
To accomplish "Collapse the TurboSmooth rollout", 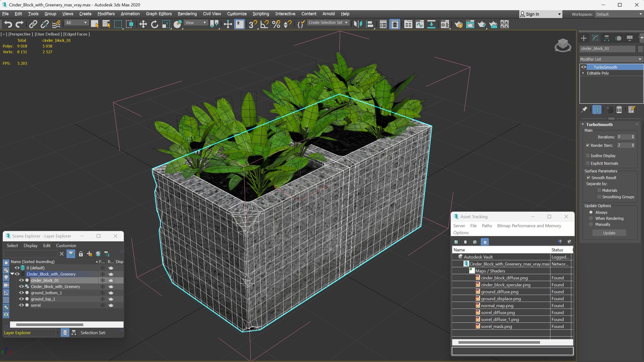I will (x=583, y=124).
